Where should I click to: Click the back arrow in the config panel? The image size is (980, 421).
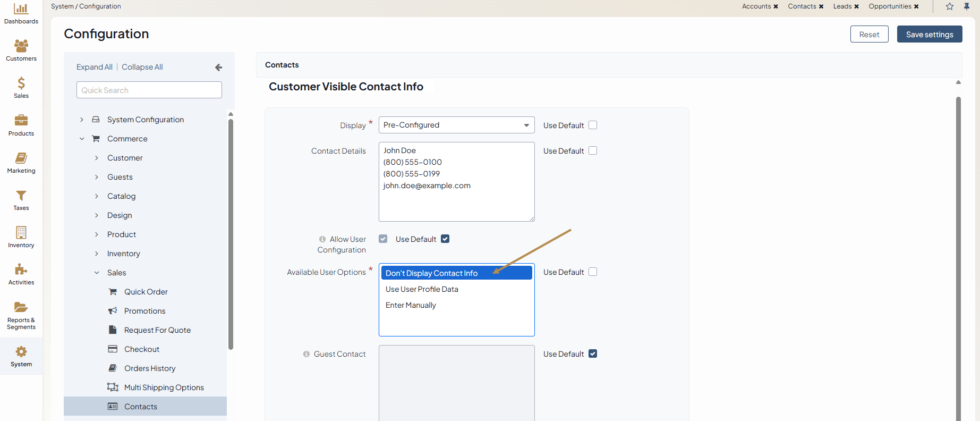point(218,68)
